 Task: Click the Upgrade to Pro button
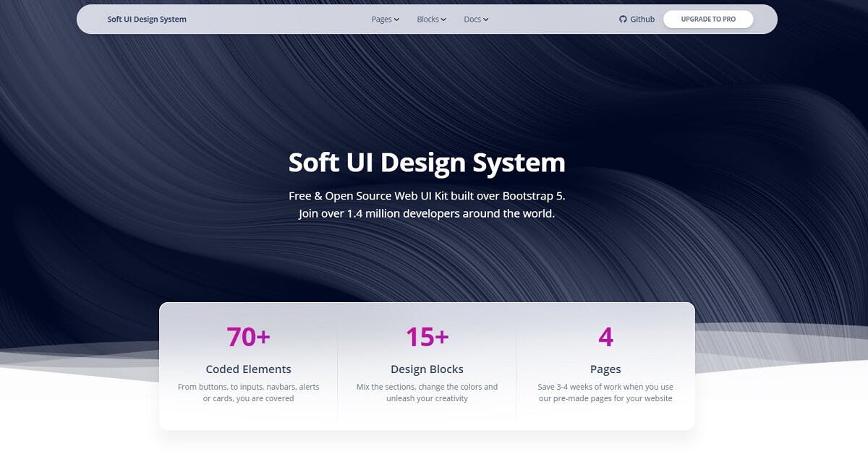[708, 20]
